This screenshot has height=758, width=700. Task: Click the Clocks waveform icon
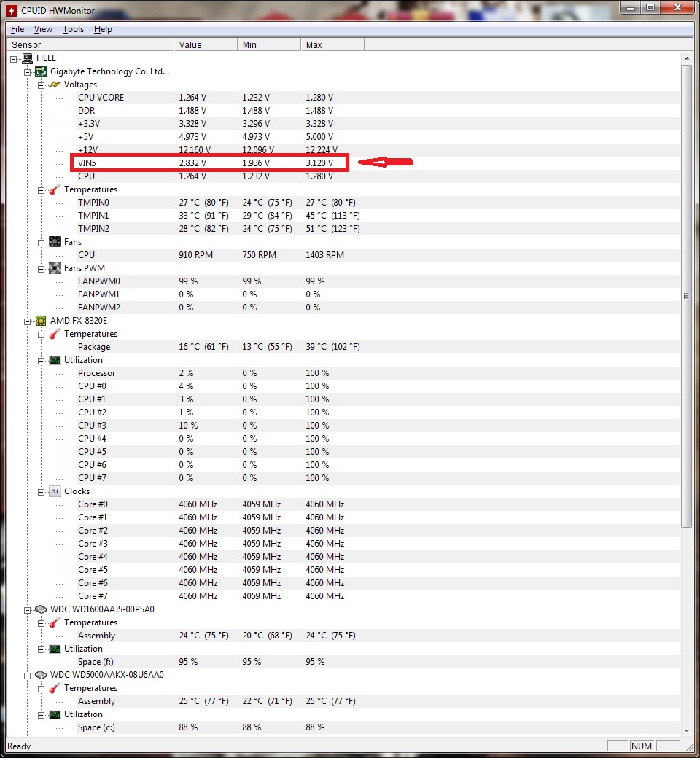pos(55,491)
